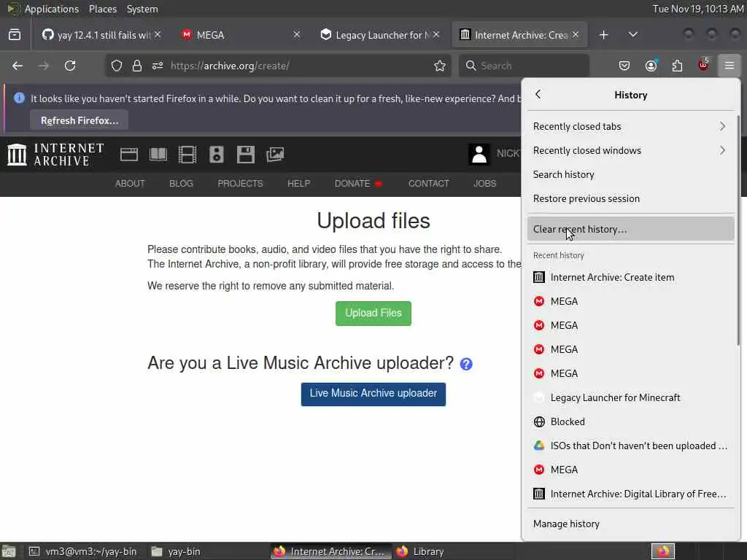747x560 pixels.
Task: Open the Blocked history entry
Action: pyautogui.click(x=630, y=422)
